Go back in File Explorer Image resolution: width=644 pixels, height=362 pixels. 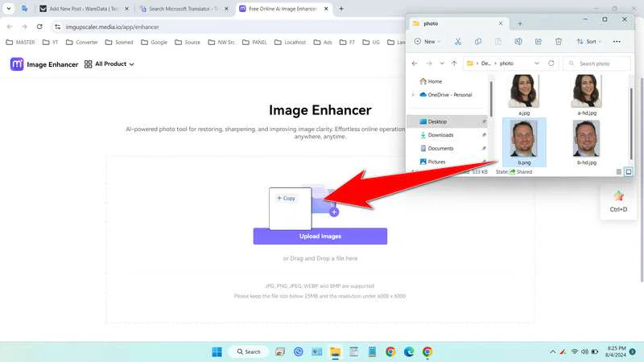[x=415, y=64]
